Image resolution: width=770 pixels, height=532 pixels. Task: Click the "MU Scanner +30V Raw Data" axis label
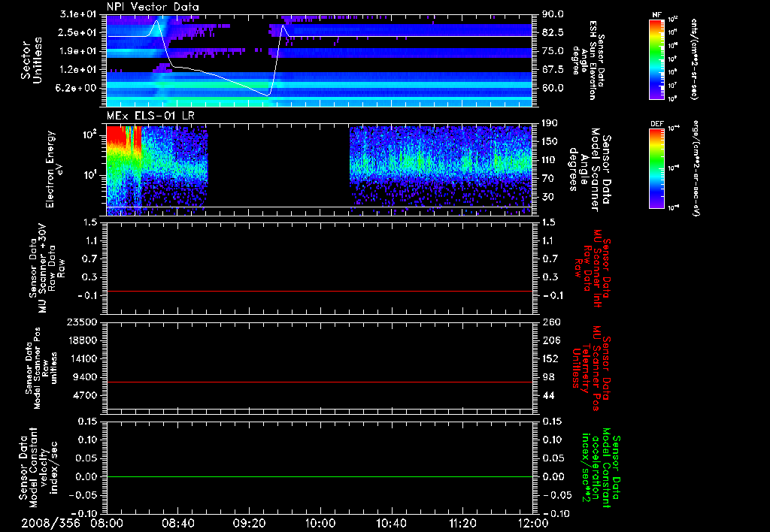click(47, 268)
